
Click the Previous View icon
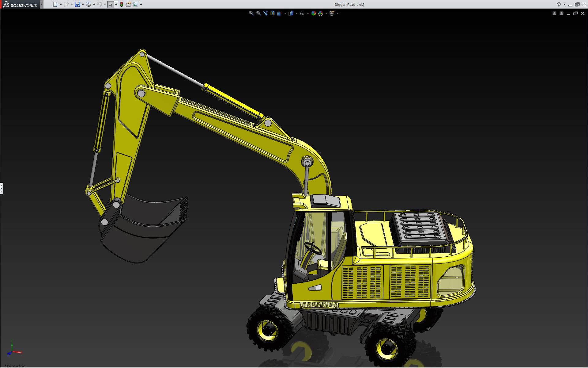click(266, 13)
